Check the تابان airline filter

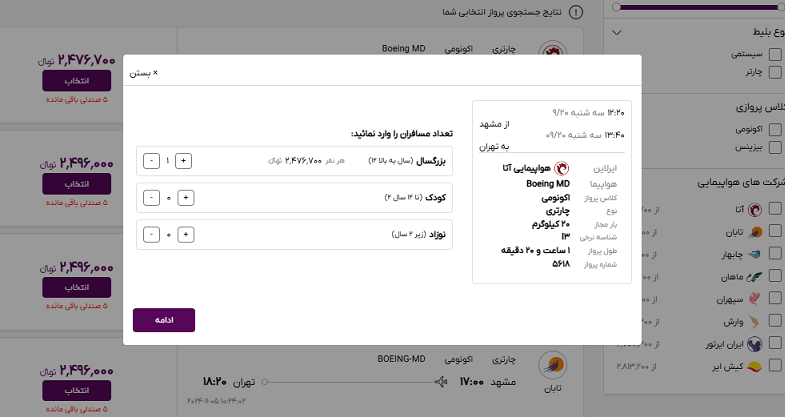click(775, 231)
